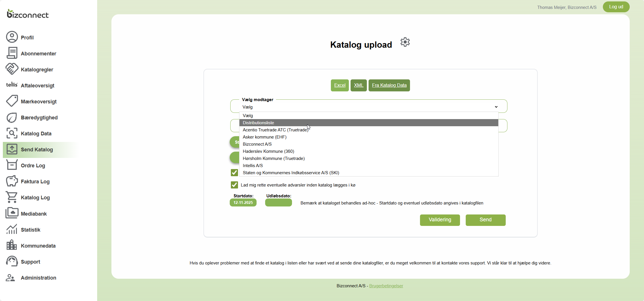This screenshot has width=644, height=301.
Task: Open the Brugerbetingelser link
Action: (386, 286)
